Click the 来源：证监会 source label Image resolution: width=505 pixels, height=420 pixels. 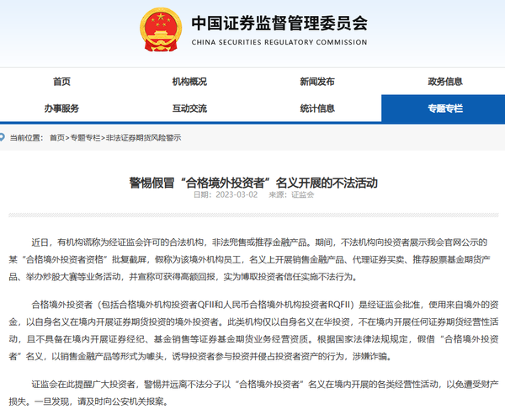click(289, 195)
